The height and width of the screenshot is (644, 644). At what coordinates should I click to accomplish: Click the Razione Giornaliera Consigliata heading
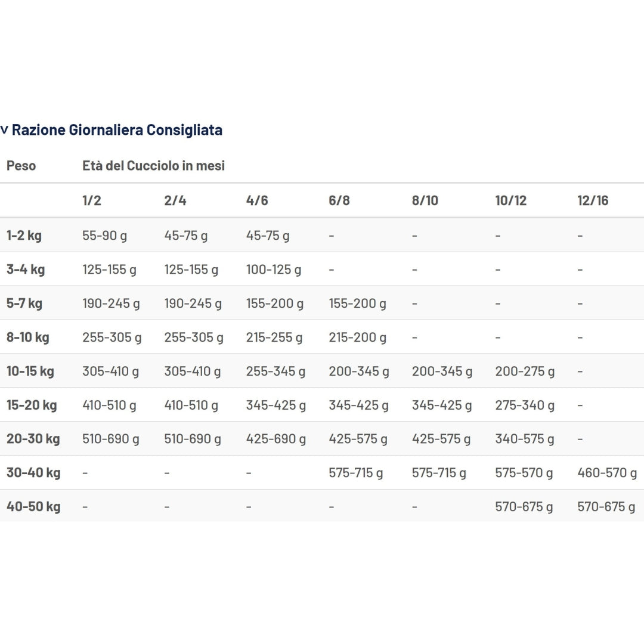tap(117, 130)
